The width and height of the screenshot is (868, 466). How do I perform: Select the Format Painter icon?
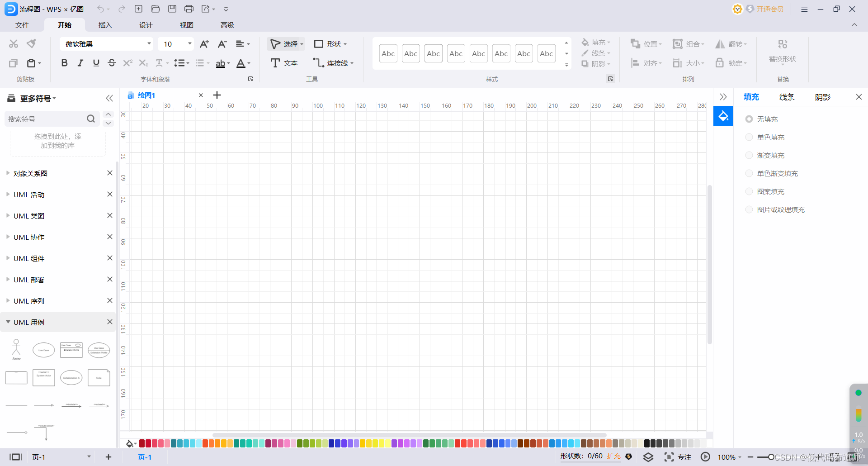pyautogui.click(x=31, y=44)
